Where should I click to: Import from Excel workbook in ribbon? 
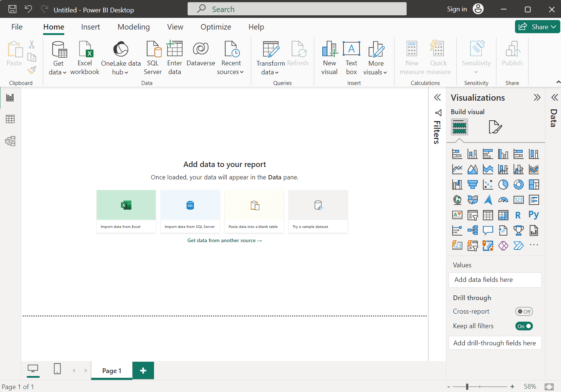[85, 58]
